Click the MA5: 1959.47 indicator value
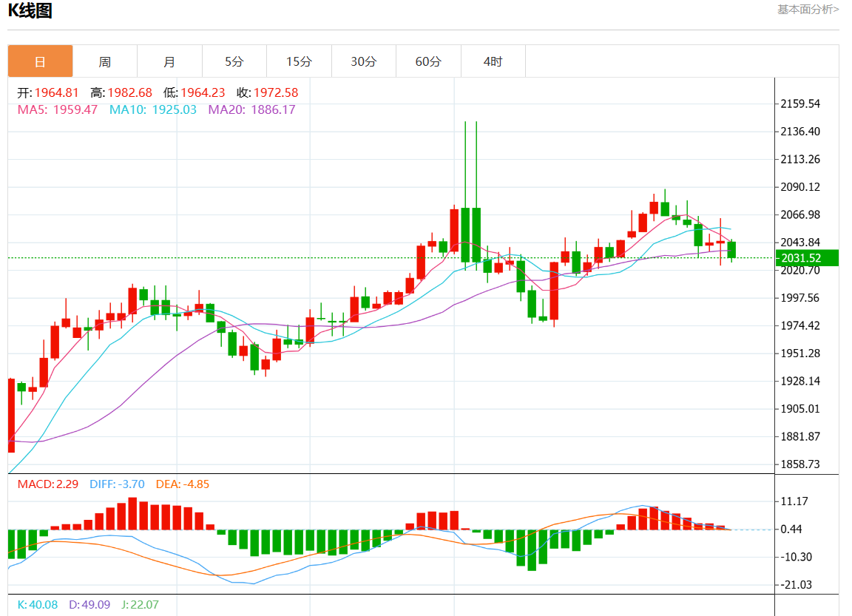852x616 pixels. point(57,109)
